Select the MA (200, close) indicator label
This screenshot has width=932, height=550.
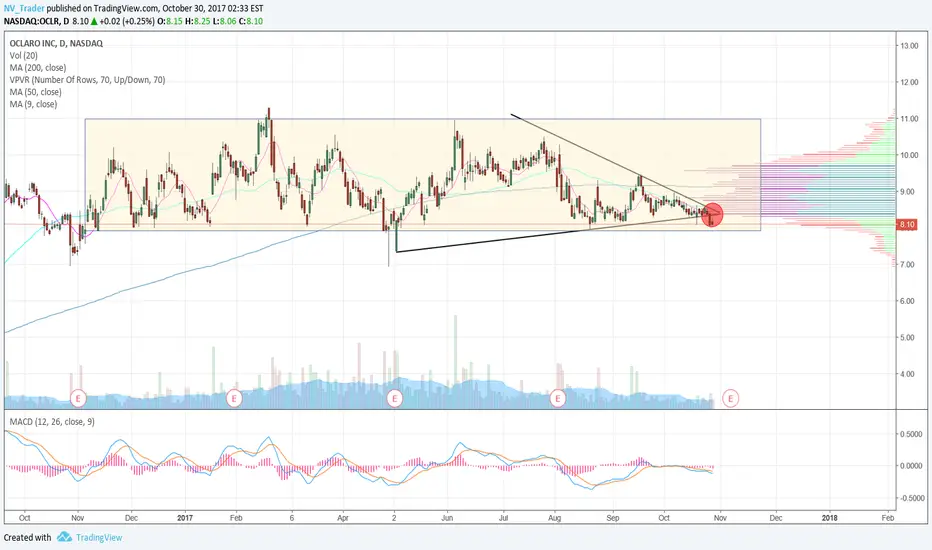37,68
